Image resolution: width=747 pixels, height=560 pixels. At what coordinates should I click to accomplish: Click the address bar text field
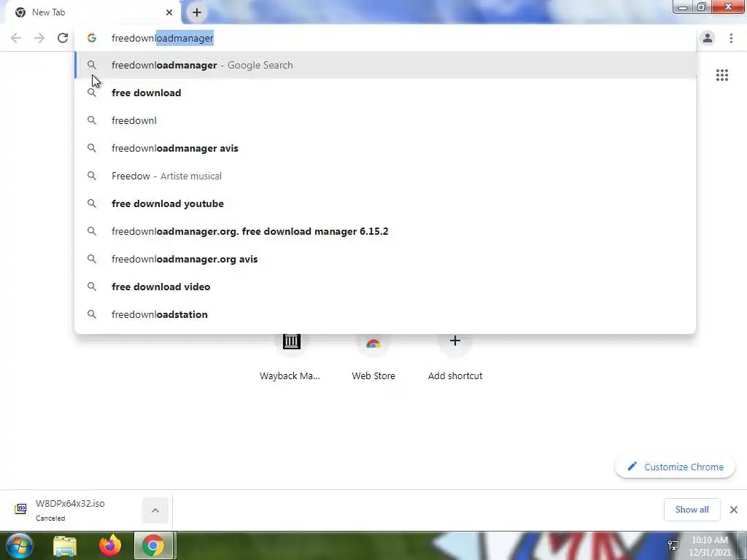(x=385, y=38)
